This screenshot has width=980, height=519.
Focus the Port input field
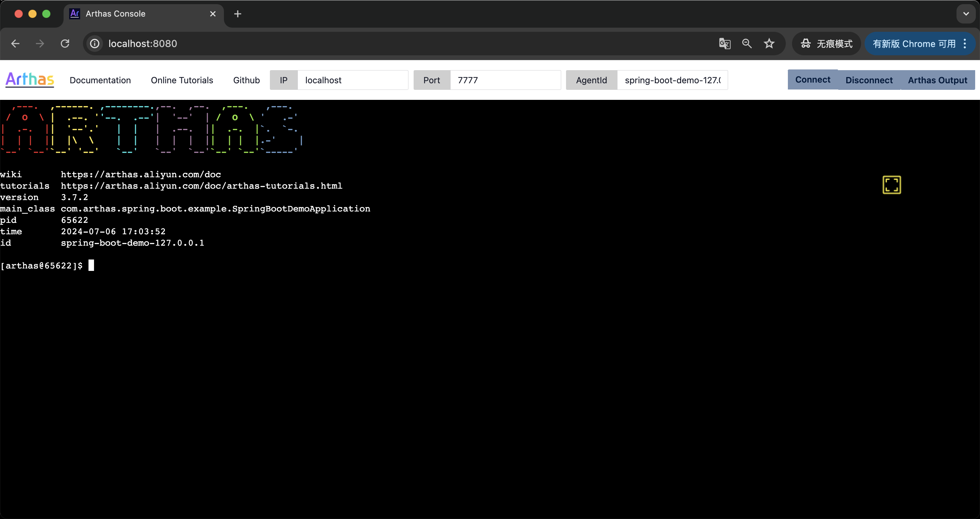click(505, 80)
